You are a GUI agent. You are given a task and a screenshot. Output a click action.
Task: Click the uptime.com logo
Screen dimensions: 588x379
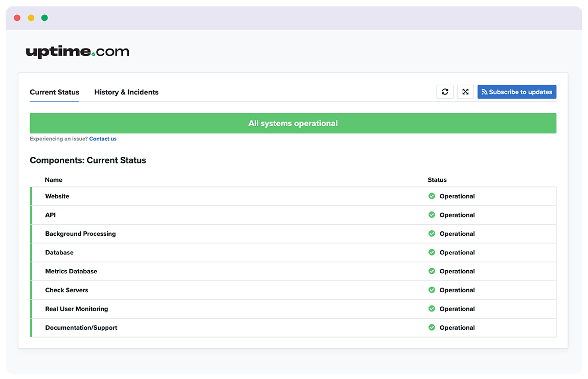coord(77,51)
